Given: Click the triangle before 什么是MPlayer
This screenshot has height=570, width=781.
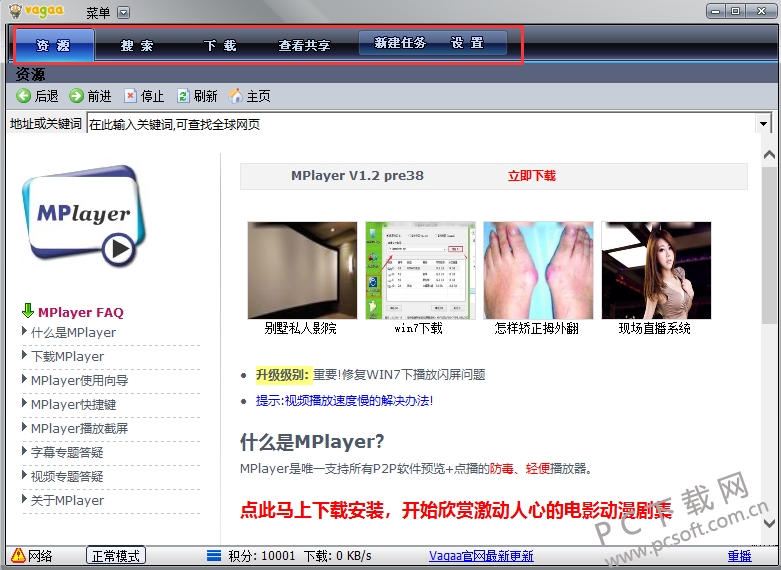Looking at the screenshot, I should click(x=24, y=330).
